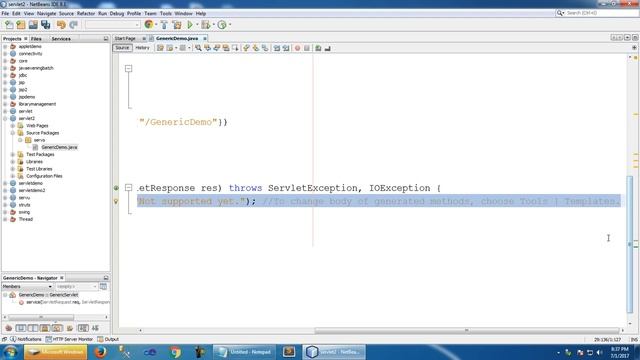
Task: Open the HTTP Server Monitor button
Action: [x=69, y=339]
